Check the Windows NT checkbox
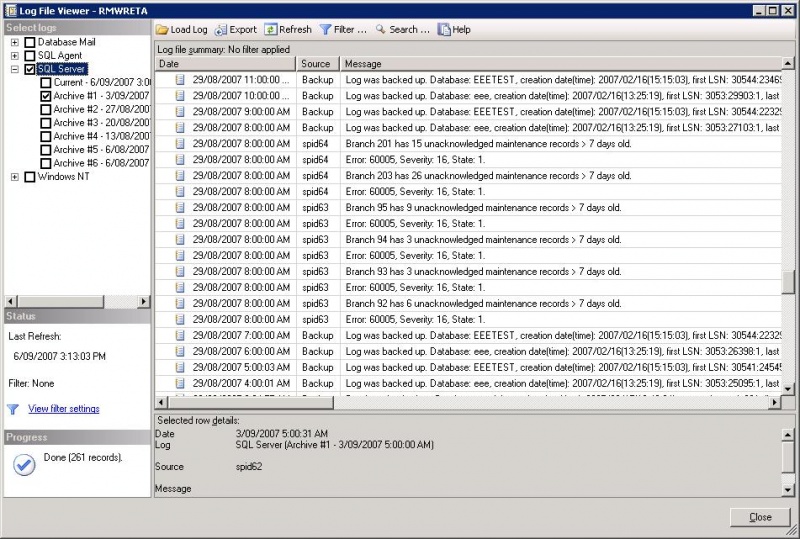The height and width of the screenshot is (539, 800). [30, 177]
